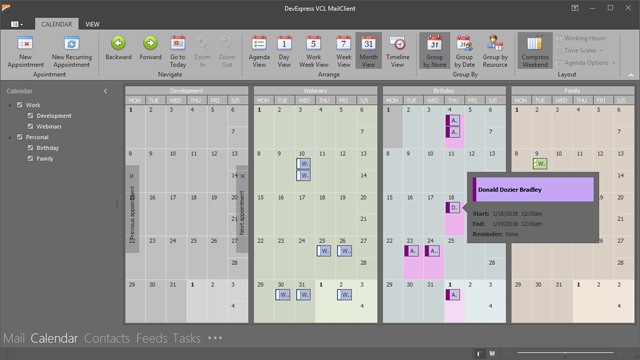The width and height of the screenshot is (640, 360).
Task: Switch to Agenda View
Action: [x=259, y=52]
